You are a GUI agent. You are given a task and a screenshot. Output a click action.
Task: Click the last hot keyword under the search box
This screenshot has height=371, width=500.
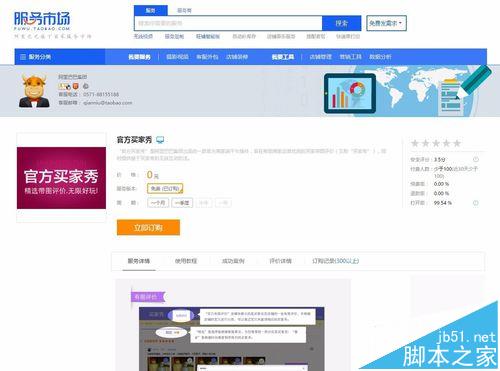point(348,36)
